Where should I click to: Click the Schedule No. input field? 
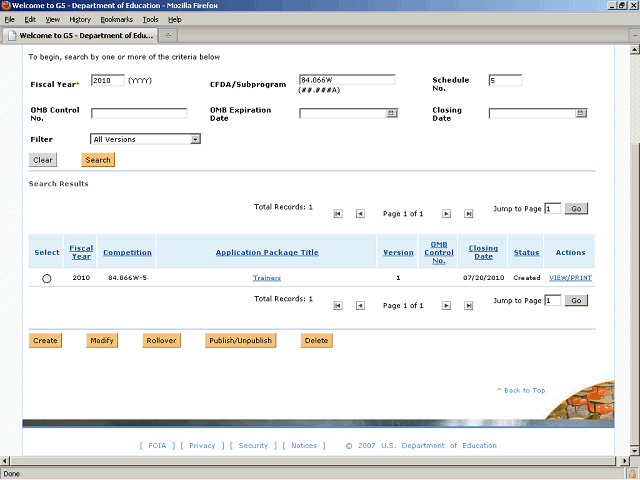pyautogui.click(x=505, y=80)
